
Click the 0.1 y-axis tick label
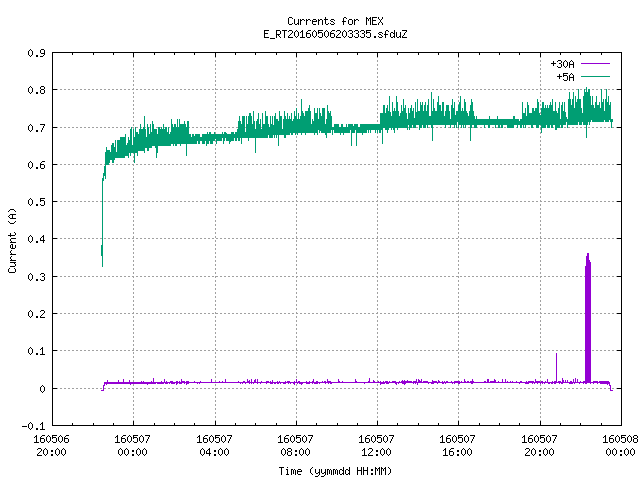[x=36, y=351]
